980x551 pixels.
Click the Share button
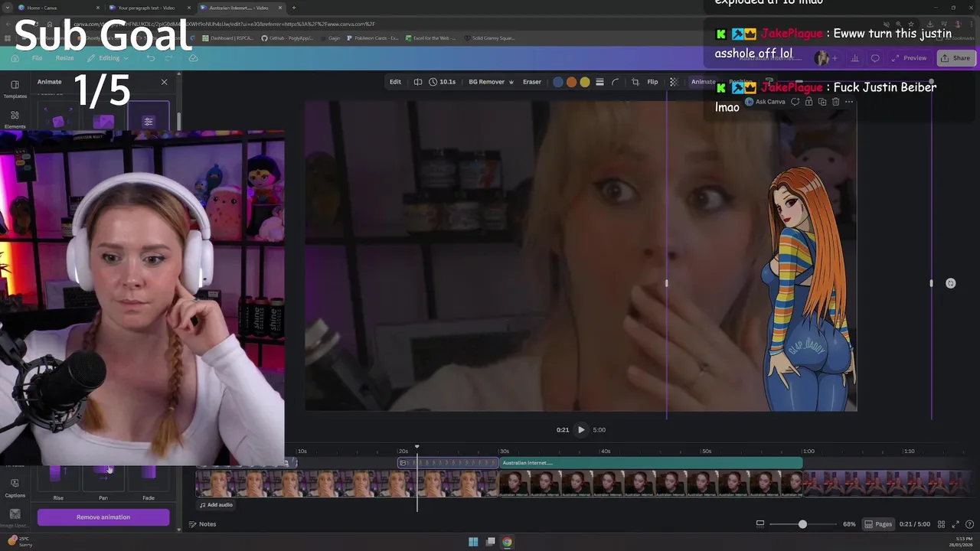[x=955, y=58]
